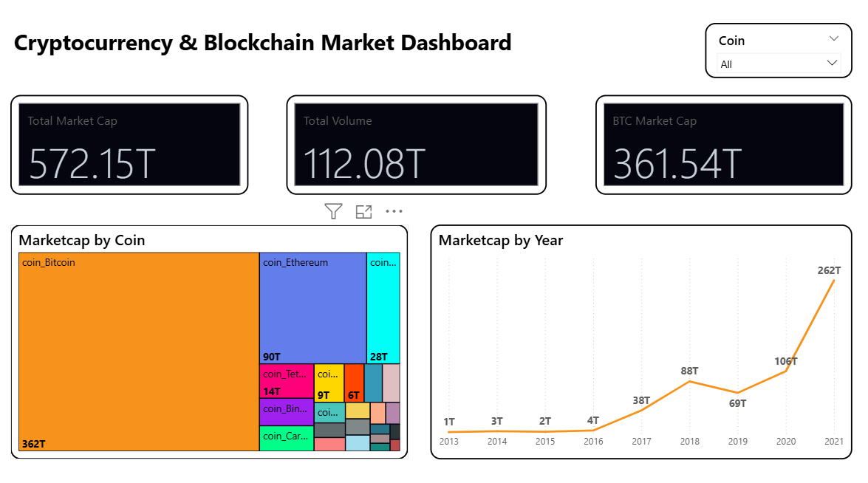Select the pink coin_Tet... 14T tile
The width and height of the screenshot is (868, 483).
(x=287, y=381)
